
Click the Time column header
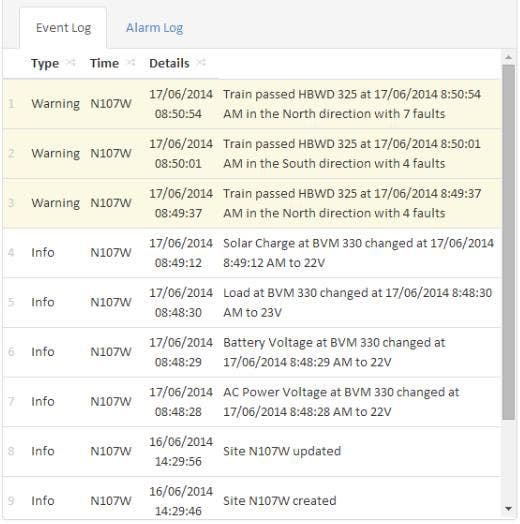click(104, 63)
